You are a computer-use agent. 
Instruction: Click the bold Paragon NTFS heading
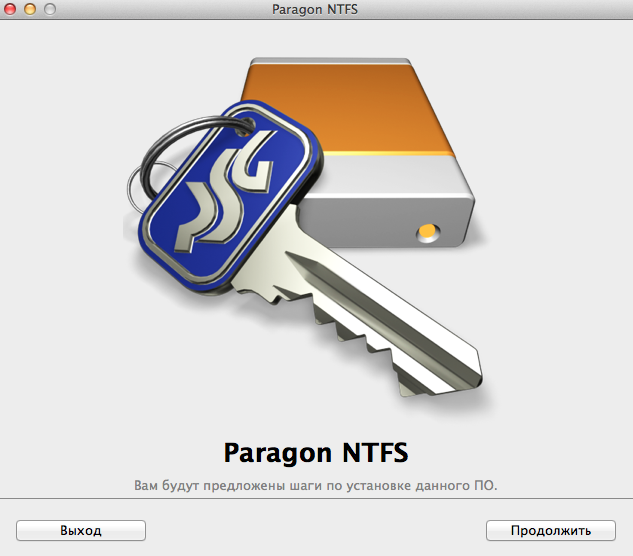(x=316, y=453)
